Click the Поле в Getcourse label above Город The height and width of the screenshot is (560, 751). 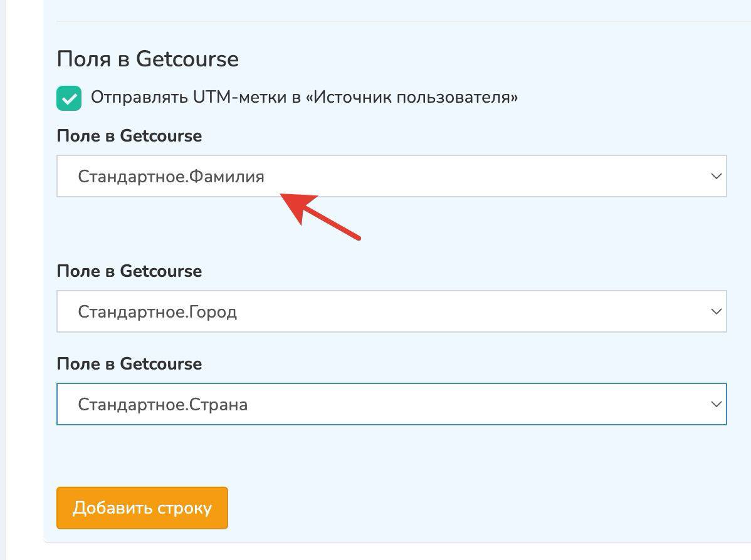coord(129,271)
